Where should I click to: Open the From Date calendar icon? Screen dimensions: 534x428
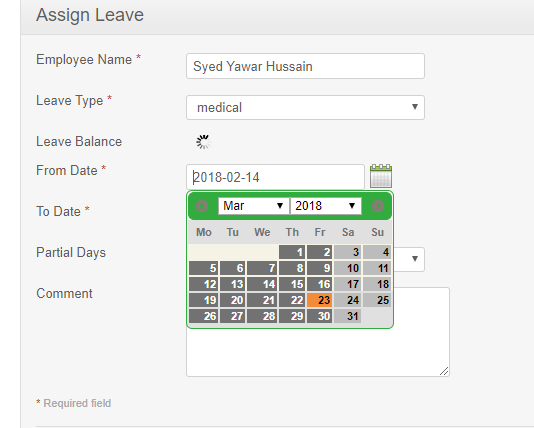coord(381,176)
